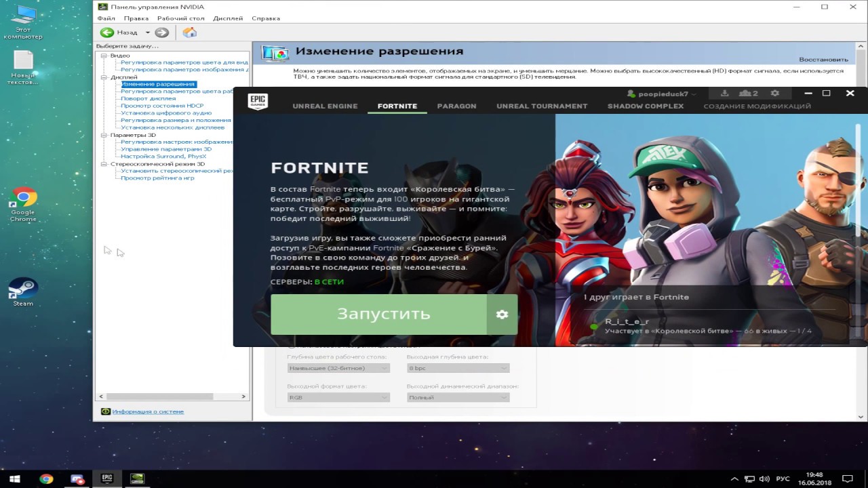Switch to NVIDIA panel in the taskbar
Image resolution: width=868 pixels, height=488 pixels.
137,479
